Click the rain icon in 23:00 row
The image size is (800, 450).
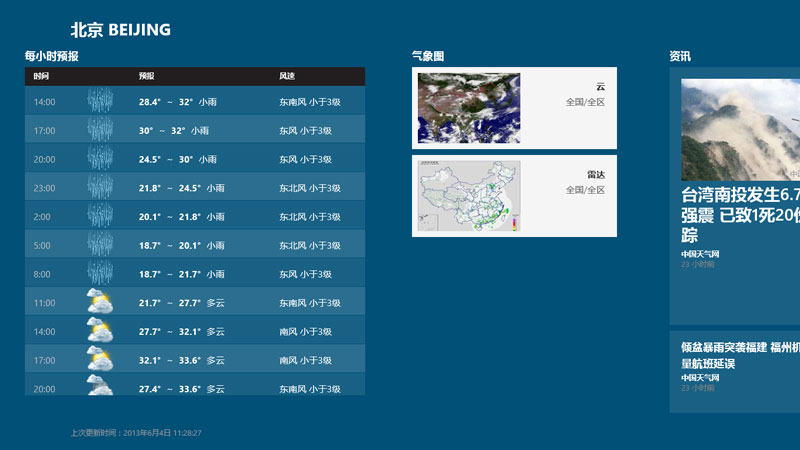(100, 187)
